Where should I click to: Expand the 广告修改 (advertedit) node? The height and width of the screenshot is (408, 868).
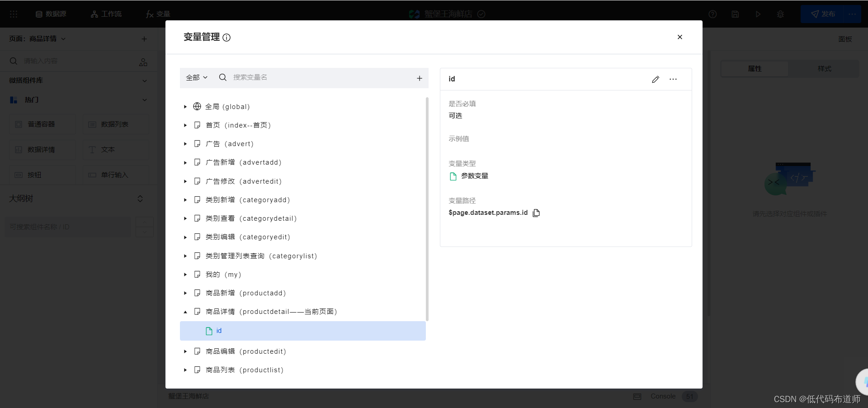[185, 181]
